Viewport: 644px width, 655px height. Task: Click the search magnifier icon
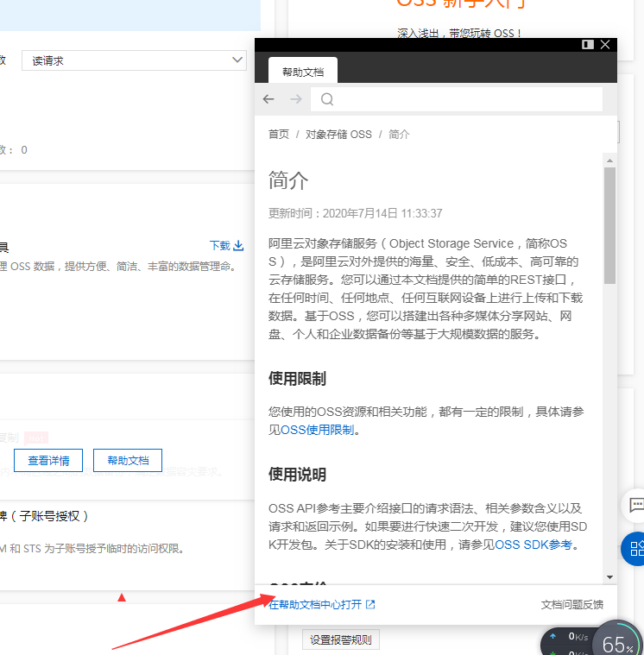click(x=327, y=99)
